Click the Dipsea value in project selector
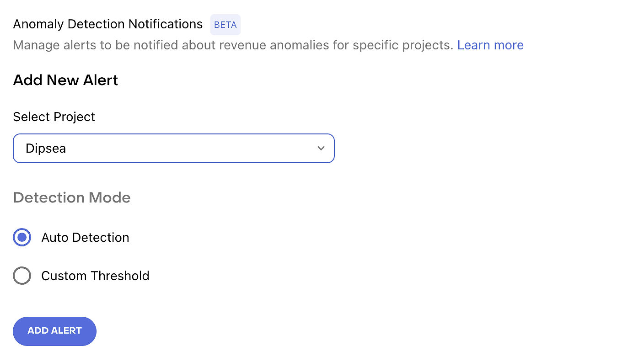Screen dimensions: 644x362 (x=46, y=149)
